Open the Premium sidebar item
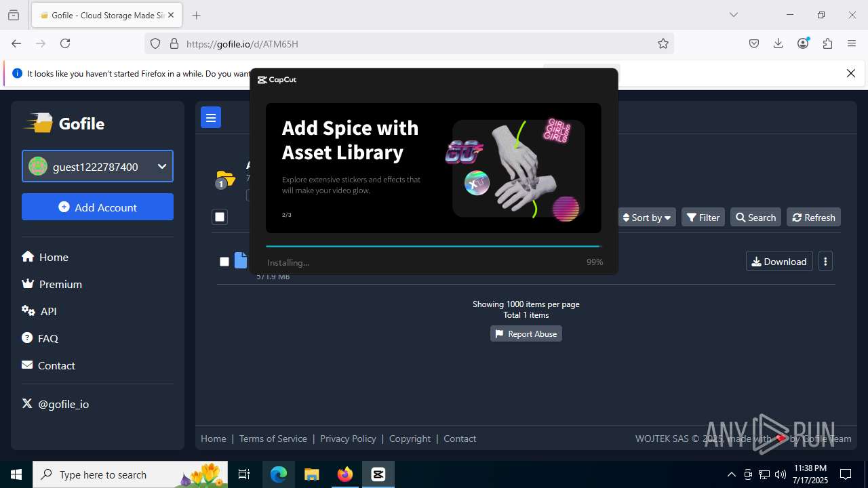This screenshot has height=488, width=868. click(52, 284)
